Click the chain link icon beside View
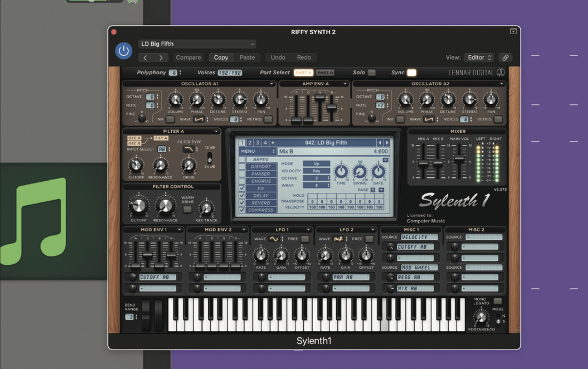Image resolution: width=588 pixels, height=369 pixels. tap(506, 57)
